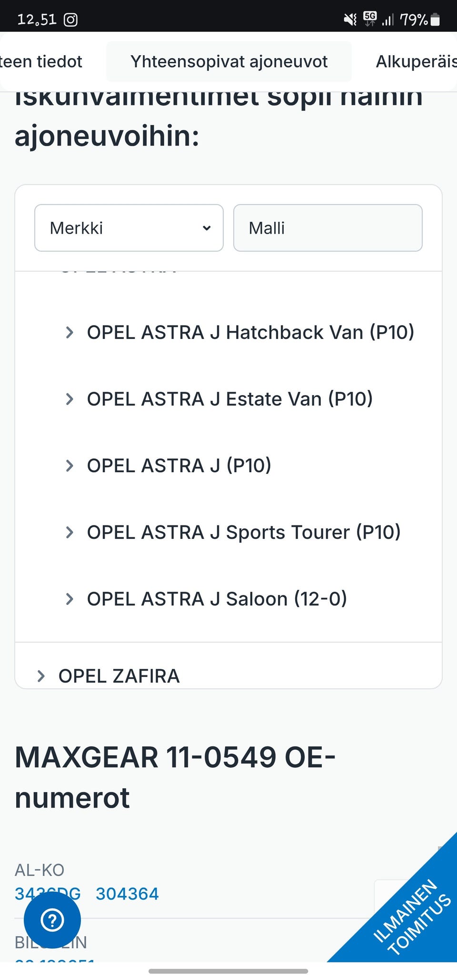Select OPEL ASTRA J (P10) entry
Image resolution: width=457 pixels, height=980 pixels.
(179, 465)
